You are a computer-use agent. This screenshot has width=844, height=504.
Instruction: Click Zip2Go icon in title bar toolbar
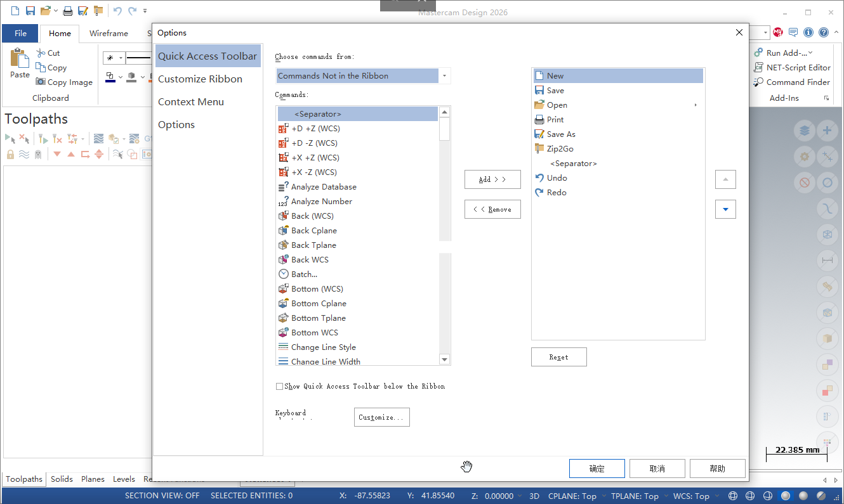click(98, 11)
